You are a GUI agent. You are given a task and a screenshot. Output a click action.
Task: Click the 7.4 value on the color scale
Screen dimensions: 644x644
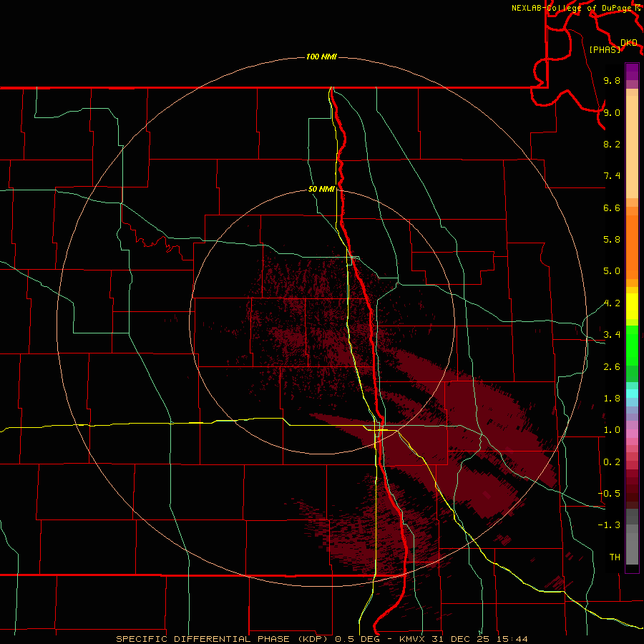coord(612,176)
